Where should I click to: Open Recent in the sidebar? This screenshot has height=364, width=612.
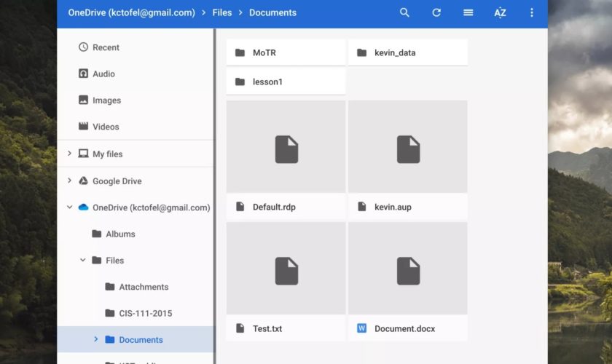106,47
